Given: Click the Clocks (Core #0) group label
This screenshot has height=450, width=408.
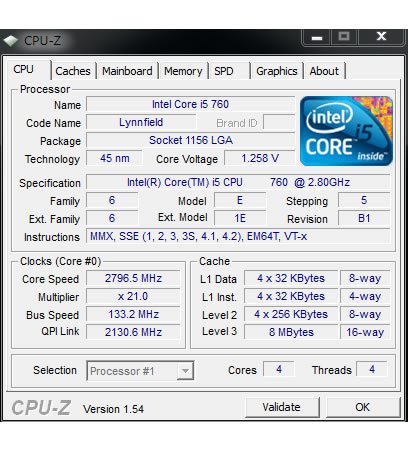Looking at the screenshot, I should [x=60, y=261].
